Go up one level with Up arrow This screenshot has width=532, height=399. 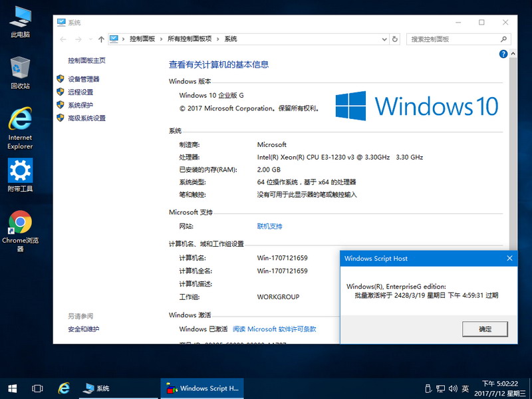(x=101, y=39)
